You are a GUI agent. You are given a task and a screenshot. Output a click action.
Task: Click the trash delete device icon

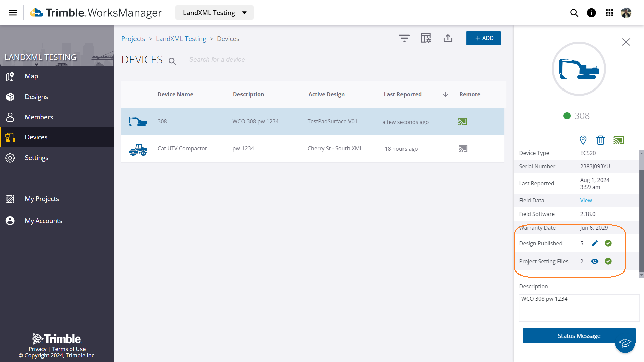click(x=600, y=140)
